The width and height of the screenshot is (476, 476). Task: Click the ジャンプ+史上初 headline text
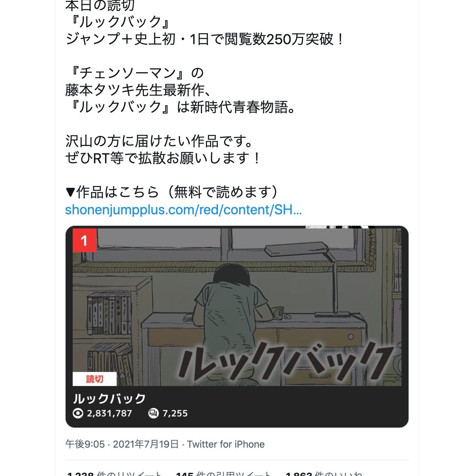[205, 39]
